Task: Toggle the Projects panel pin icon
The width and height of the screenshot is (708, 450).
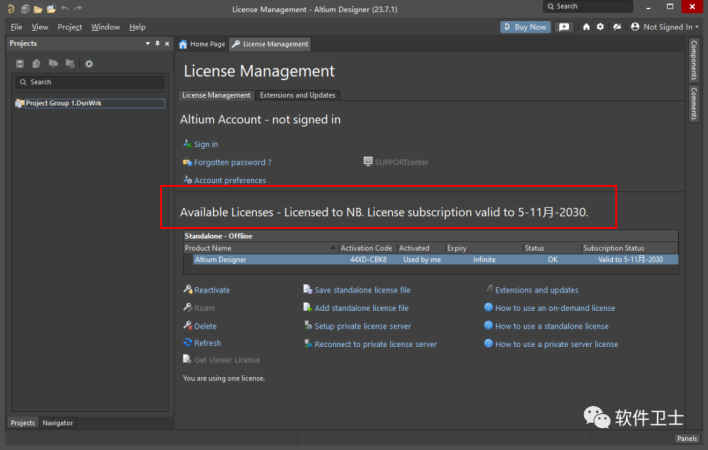Action: click(x=157, y=43)
